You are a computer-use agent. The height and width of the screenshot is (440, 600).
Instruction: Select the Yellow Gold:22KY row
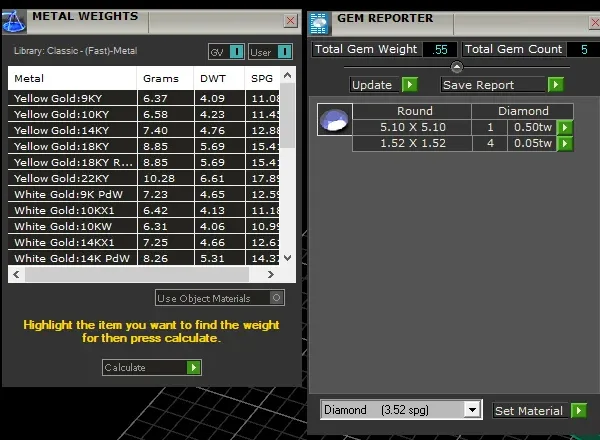coord(143,179)
